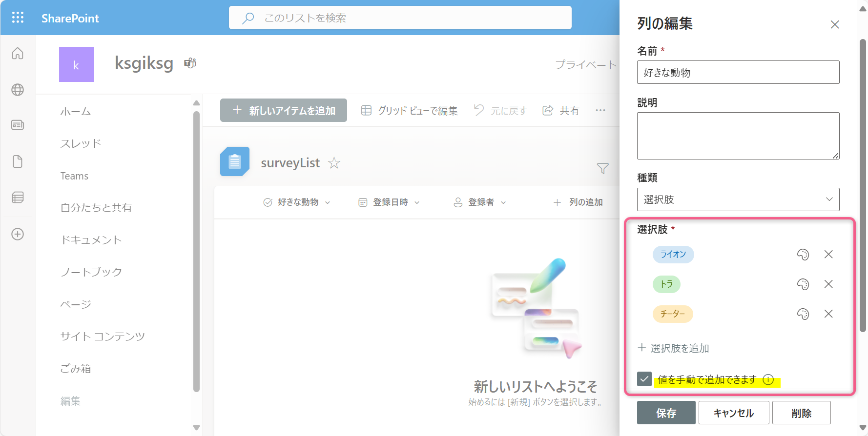
Task: Click the navigation scrollbar up arrow
Action: pos(196,103)
